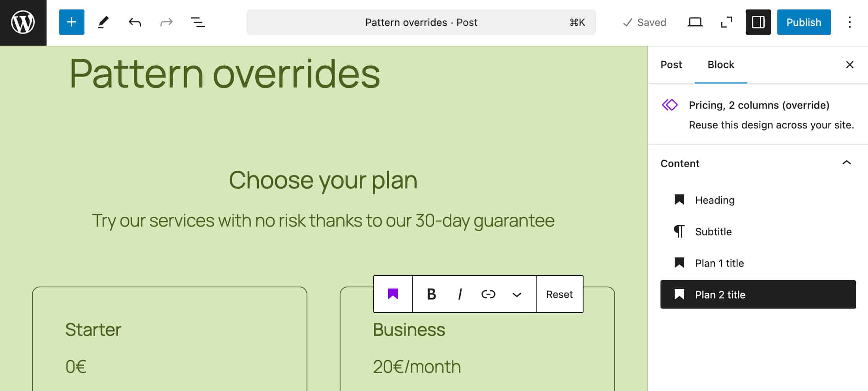Open the three-dot Options menu
The width and height of the screenshot is (868, 391).
point(849,22)
